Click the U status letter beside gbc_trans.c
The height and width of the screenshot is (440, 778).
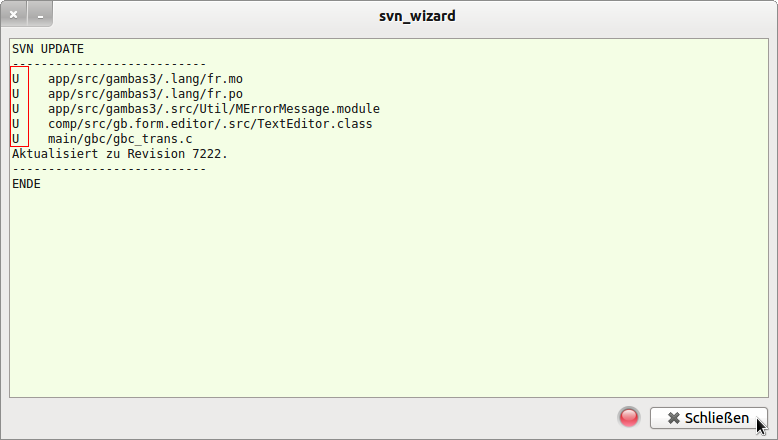(x=16, y=138)
